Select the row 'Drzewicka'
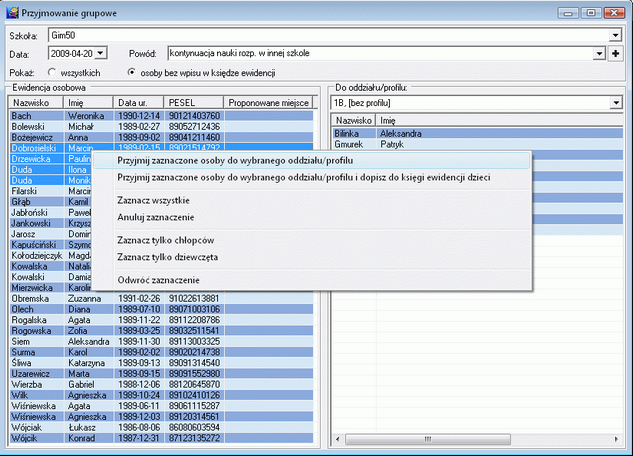This screenshot has width=633, height=456. pos(51,159)
